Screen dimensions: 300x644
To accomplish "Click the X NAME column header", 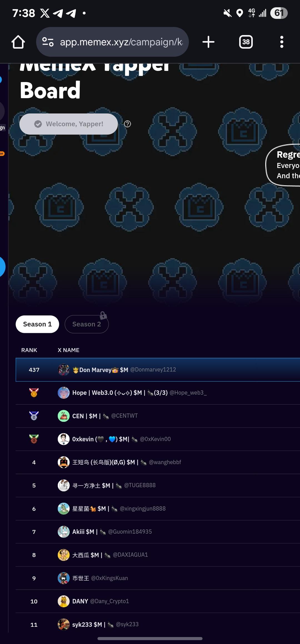I will click(68, 350).
